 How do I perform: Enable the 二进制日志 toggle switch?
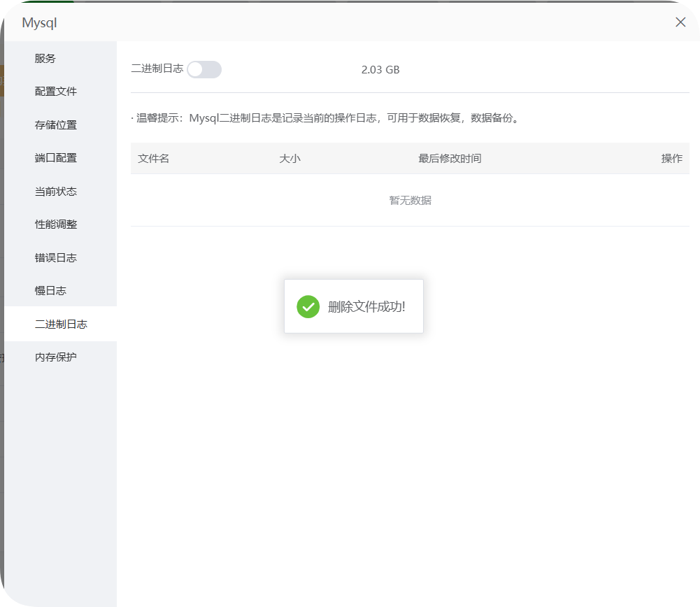pyautogui.click(x=203, y=69)
